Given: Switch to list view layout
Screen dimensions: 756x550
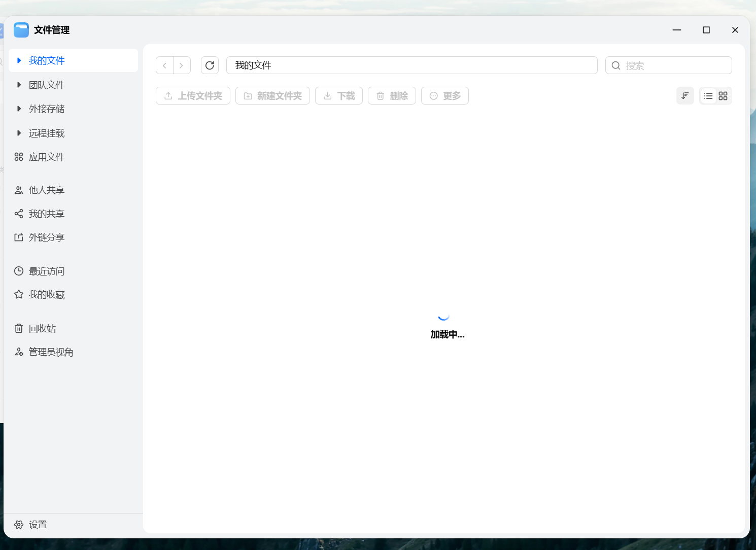Looking at the screenshot, I should click(x=708, y=95).
